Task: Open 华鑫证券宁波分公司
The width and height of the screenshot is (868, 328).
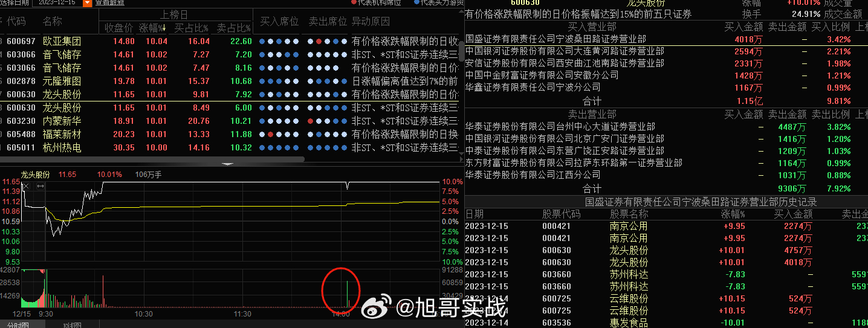Action: tap(533, 88)
